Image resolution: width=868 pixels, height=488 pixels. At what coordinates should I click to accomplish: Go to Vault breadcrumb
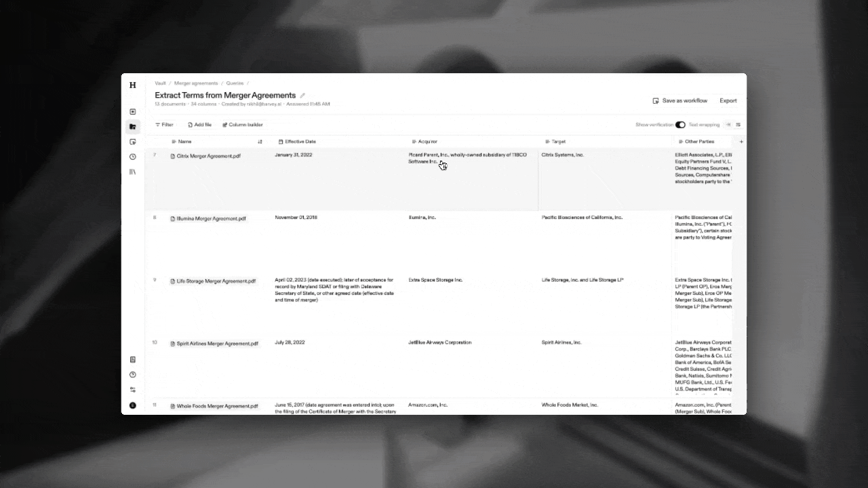[160, 83]
